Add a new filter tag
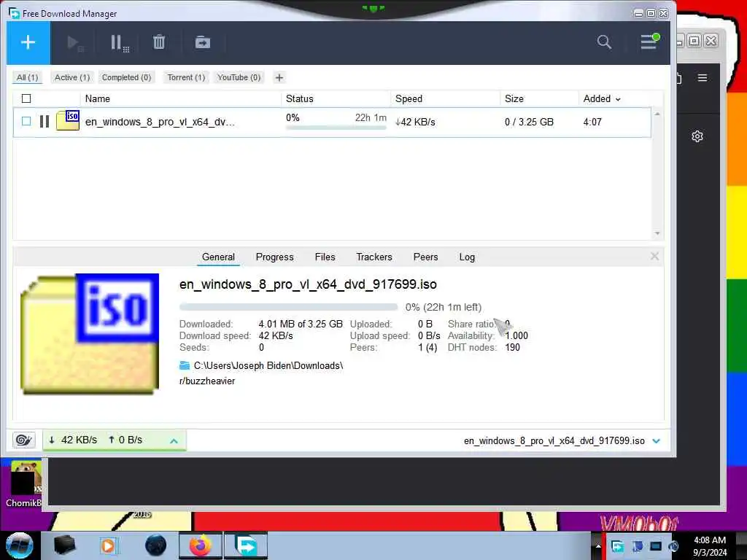Image resolution: width=747 pixels, height=560 pixels. click(x=279, y=77)
